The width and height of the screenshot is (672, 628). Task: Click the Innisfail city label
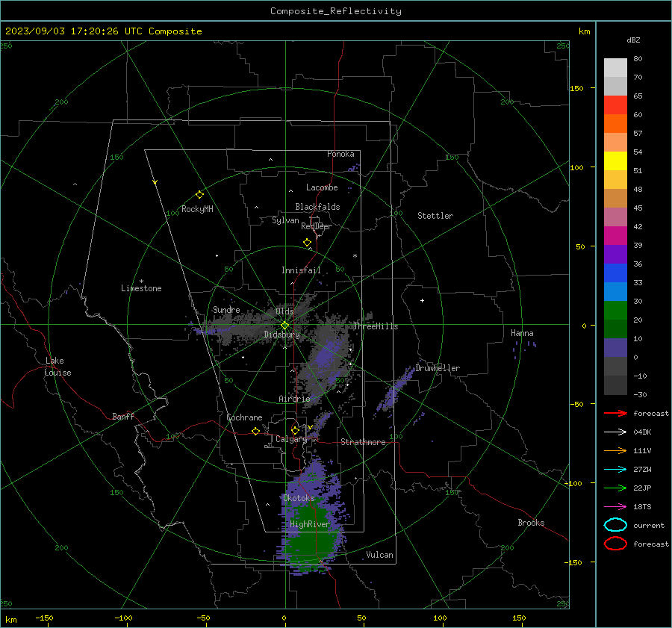(301, 270)
